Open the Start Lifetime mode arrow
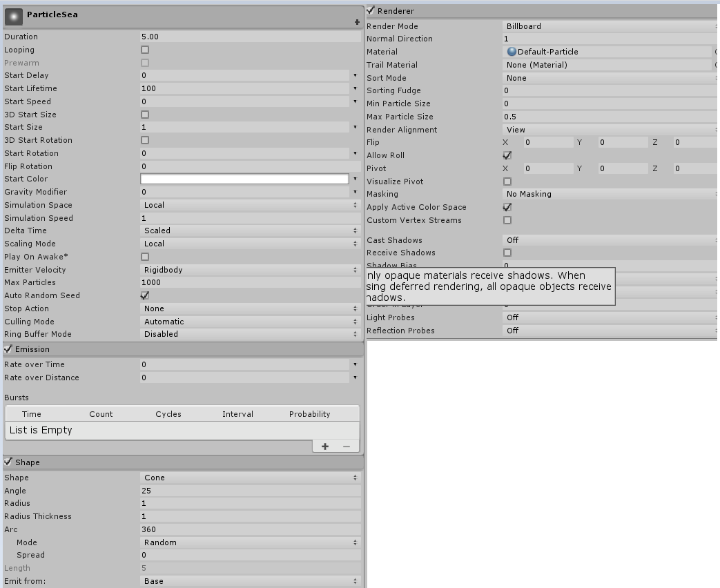 pos(356,88)
